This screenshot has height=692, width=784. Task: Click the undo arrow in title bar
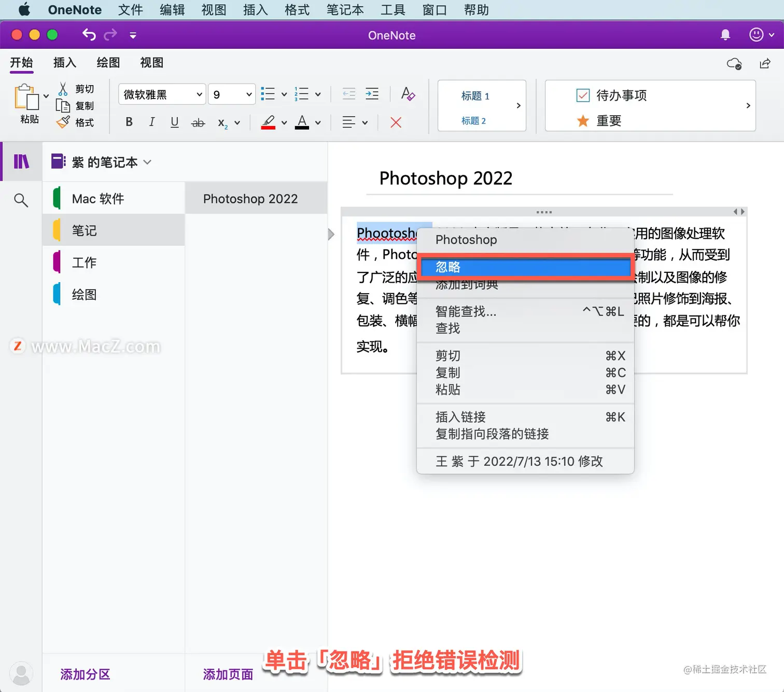[89, 35]
